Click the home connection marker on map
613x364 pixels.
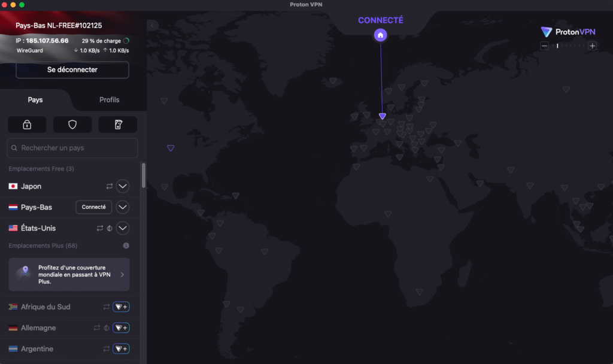pos(380,35)
